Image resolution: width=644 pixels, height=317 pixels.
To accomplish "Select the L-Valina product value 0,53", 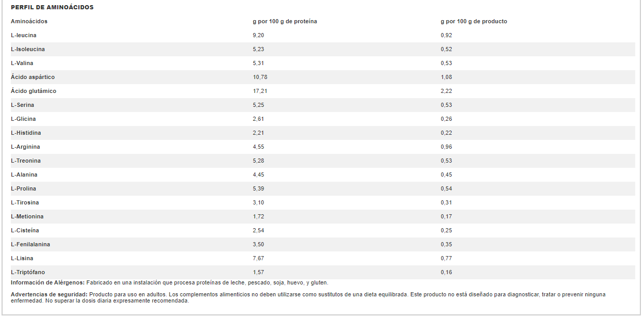I will [447, 63].
